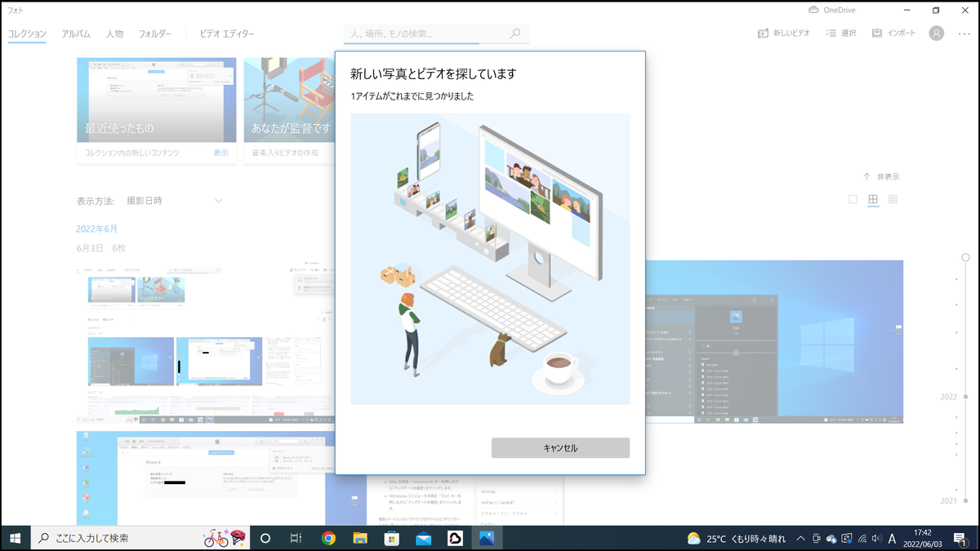Open Microsoft Store from the taskbar

(x=392, y=538)
